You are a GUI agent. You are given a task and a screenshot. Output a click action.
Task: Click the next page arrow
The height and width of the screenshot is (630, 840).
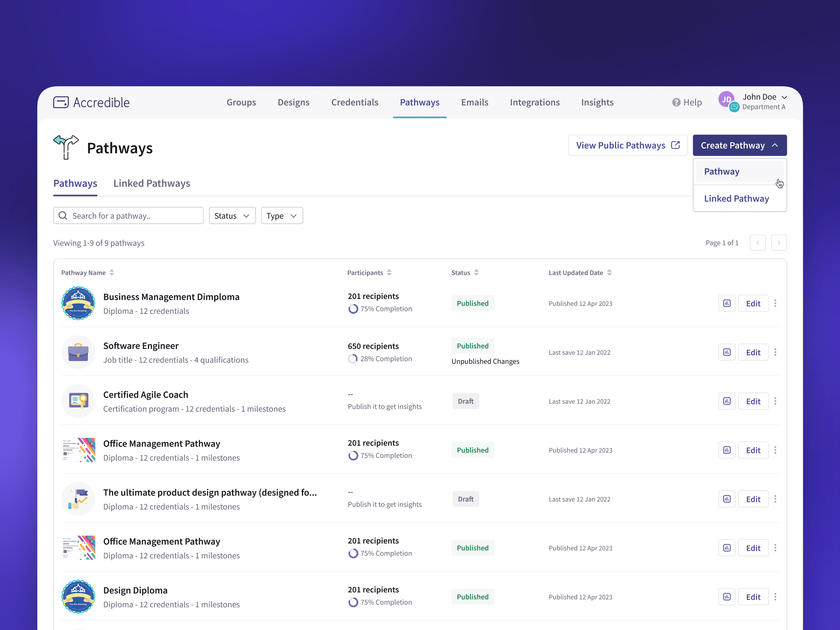click(x=779, y=243)
